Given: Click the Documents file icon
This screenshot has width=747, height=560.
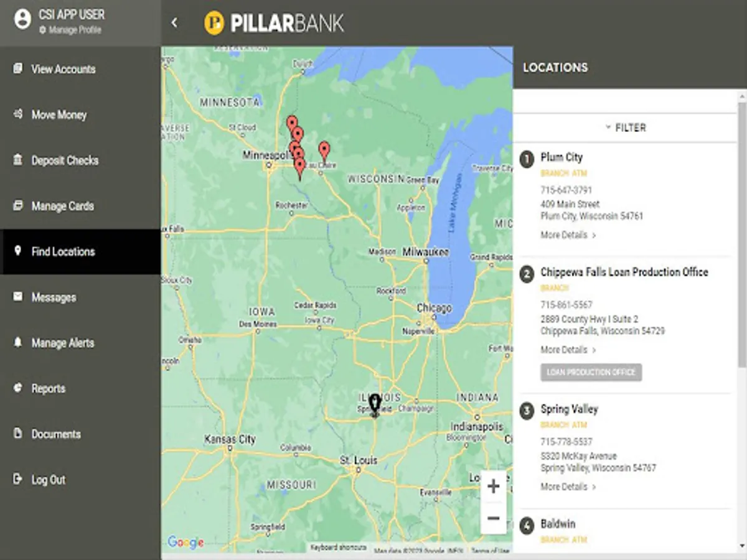Looking at the screenshot, I should 17,433.
